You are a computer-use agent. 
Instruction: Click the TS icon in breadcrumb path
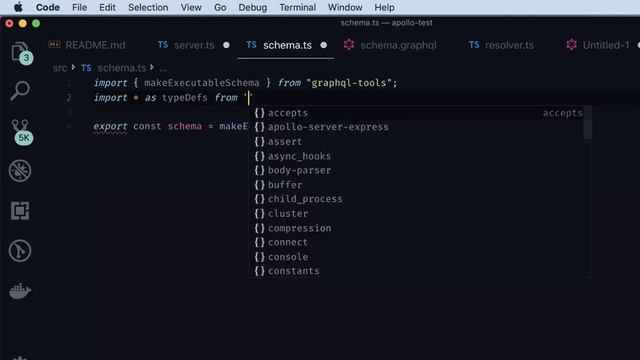pos(86,68)
